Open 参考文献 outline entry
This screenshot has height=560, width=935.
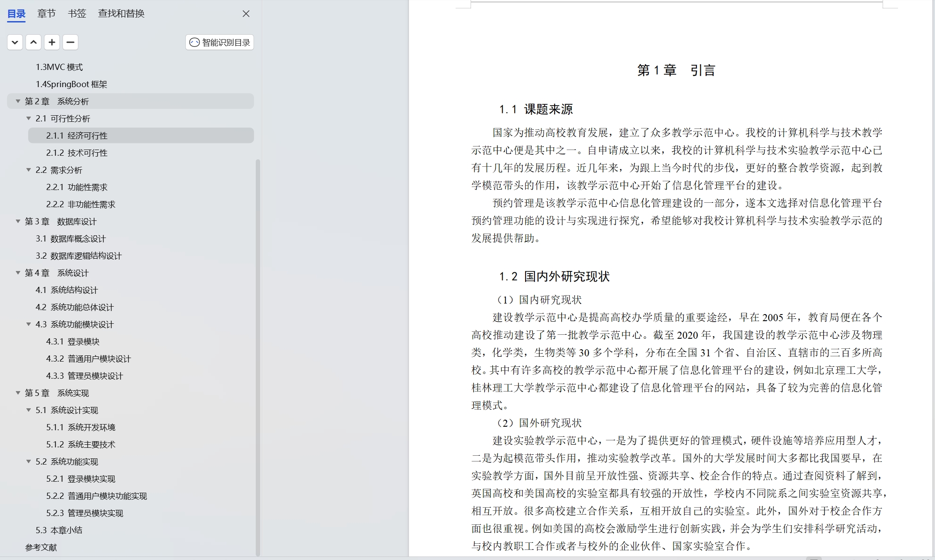[41, 547]
